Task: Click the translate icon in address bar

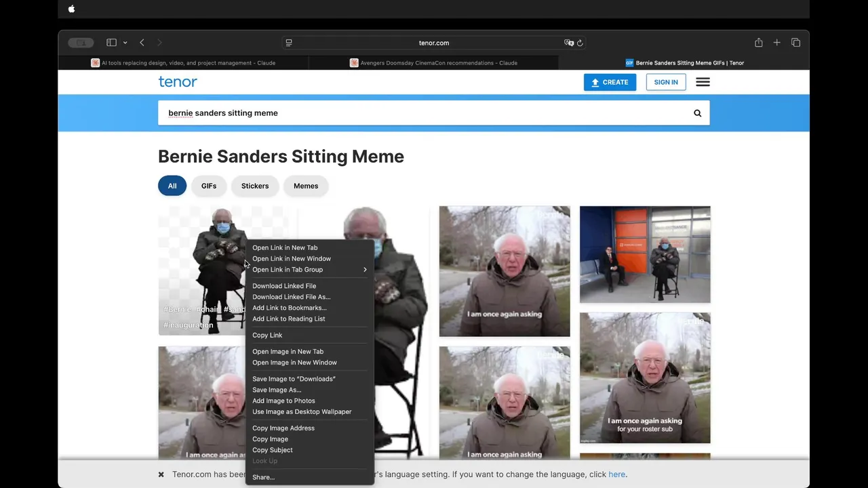Action: click(569, 43)
